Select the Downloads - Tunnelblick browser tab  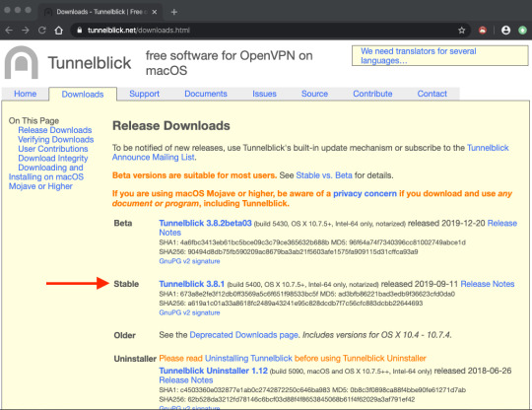(x=100, y=12)
